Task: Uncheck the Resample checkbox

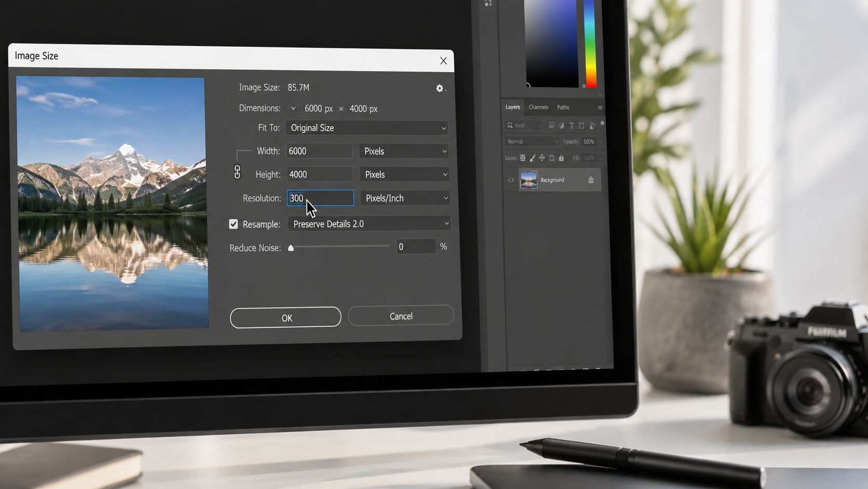Action: 234,224
